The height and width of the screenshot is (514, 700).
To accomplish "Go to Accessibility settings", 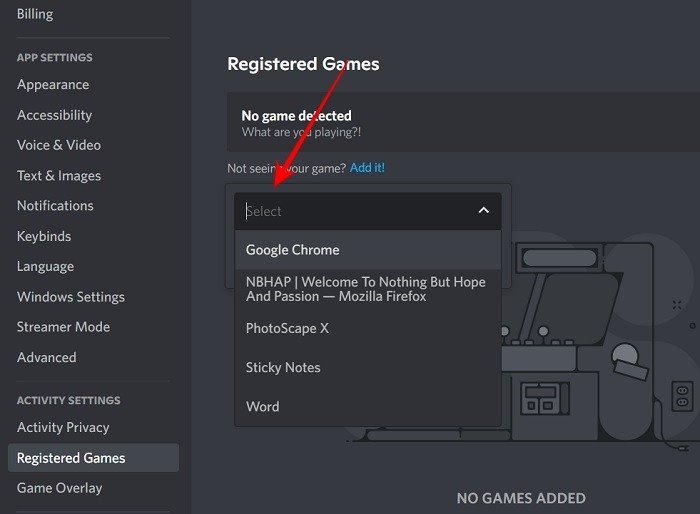I will pyautogui.click(x=54, y=115).
